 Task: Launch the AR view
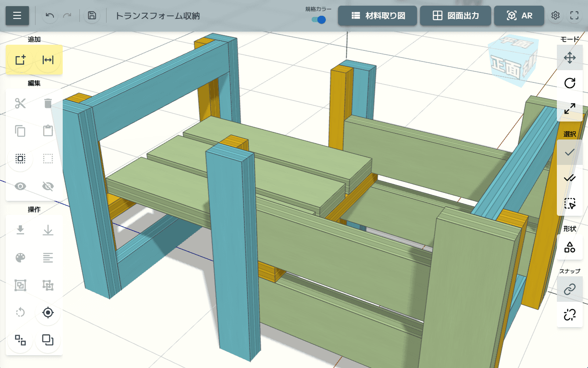(519, 16)
